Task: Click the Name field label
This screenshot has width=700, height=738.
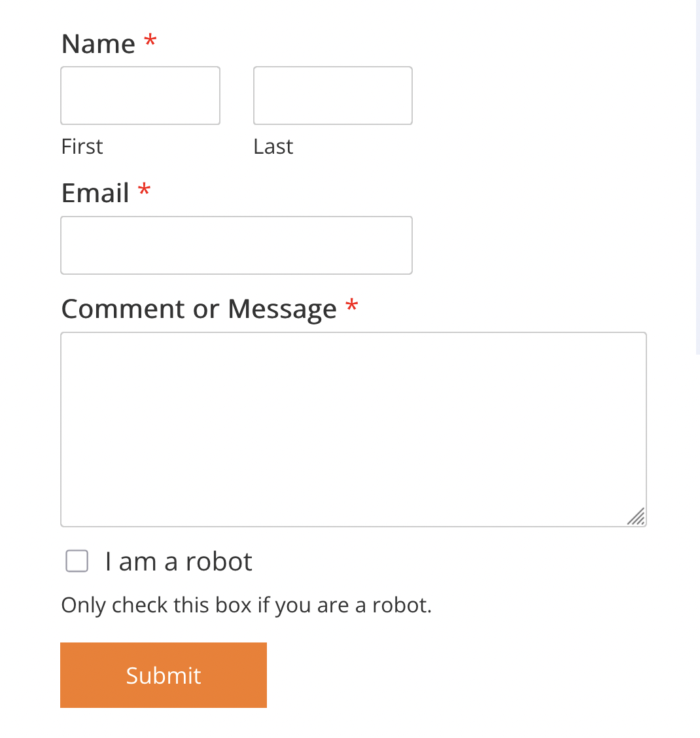Action: [98, 44]
